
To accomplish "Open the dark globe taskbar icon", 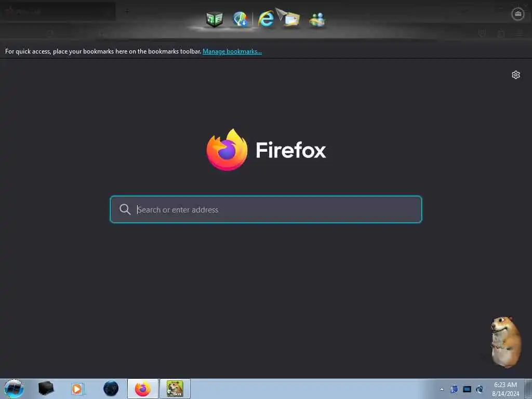I will (x=111, y=389).
